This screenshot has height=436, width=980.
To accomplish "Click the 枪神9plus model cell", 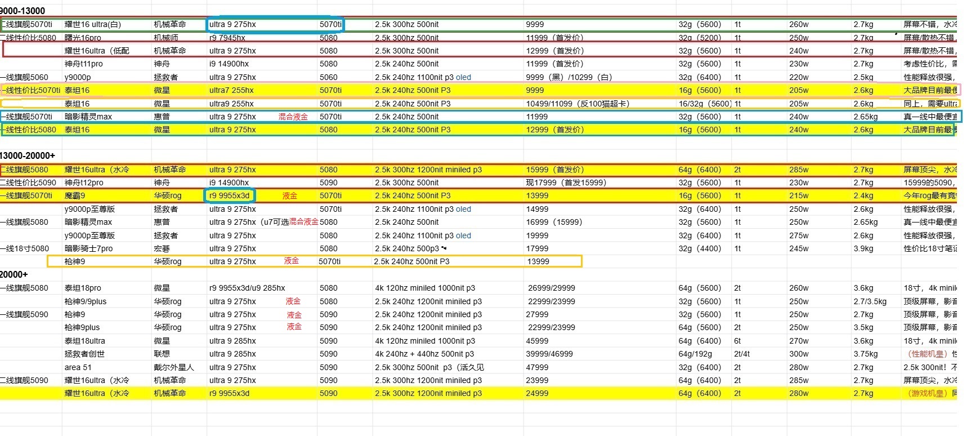I will pos(82,327).
